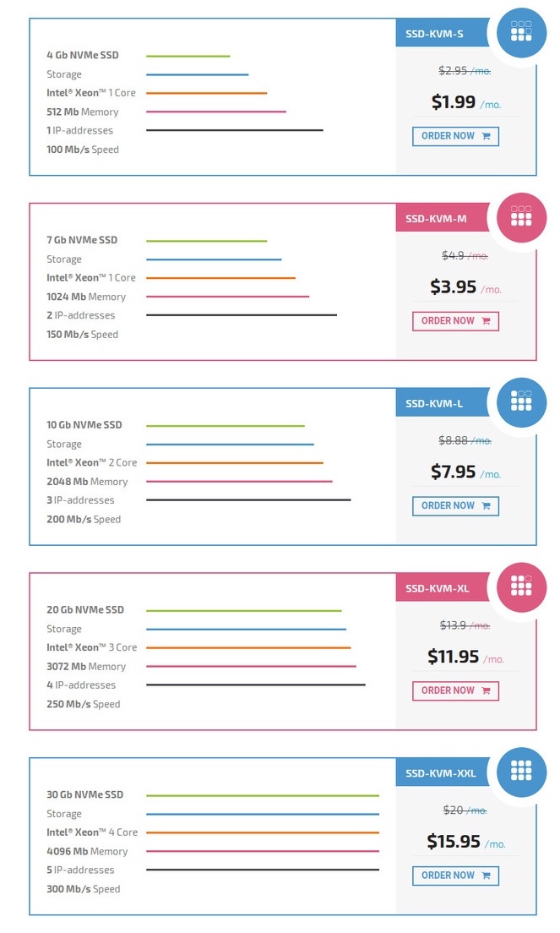Image resolution: width=560 pixels, height=933 pixels.
Task: Order the $7.95 SSD-KVM-L plan
Action: 455,505
